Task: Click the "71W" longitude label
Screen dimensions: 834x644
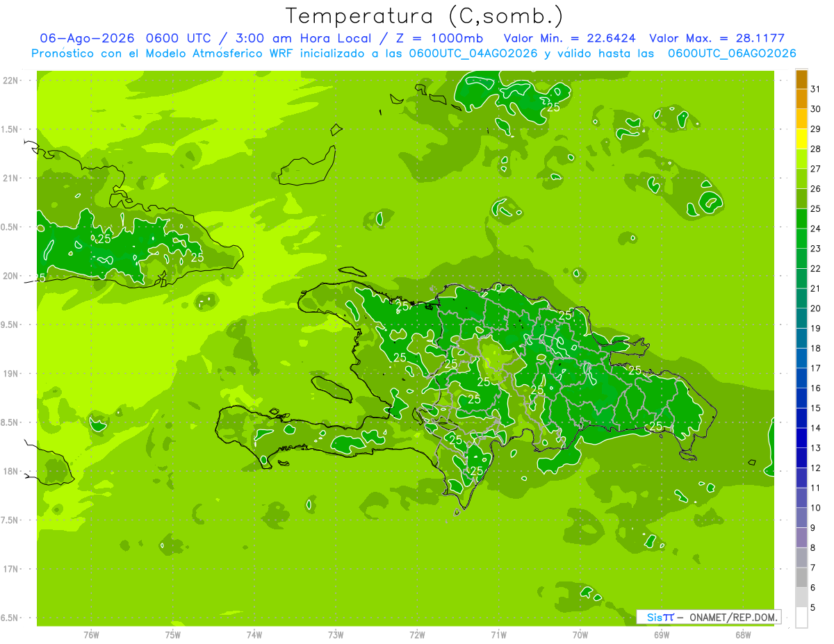Action: coord(498,634)
